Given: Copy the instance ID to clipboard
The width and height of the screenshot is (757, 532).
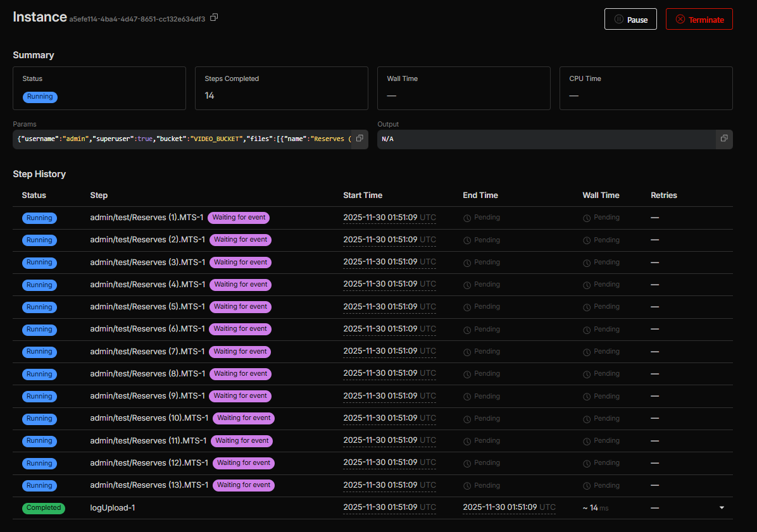Looking at the screenshot, I should [x=214, y=18].
